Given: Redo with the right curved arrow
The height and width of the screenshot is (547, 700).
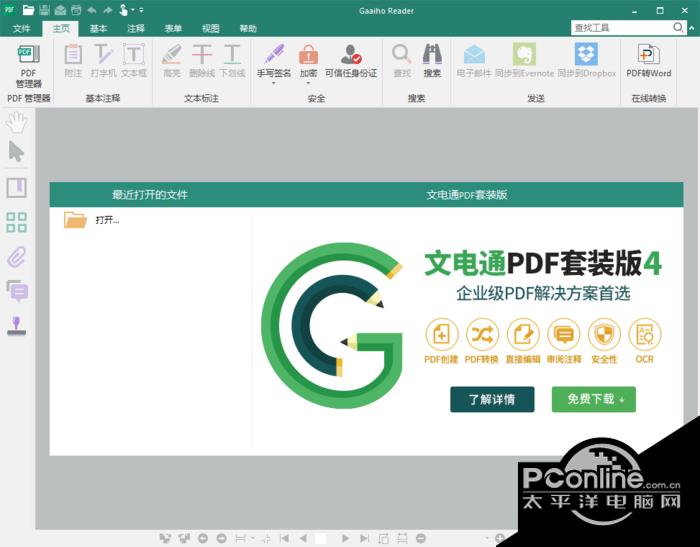Looking at the screenshot, I should pos(108,10).
